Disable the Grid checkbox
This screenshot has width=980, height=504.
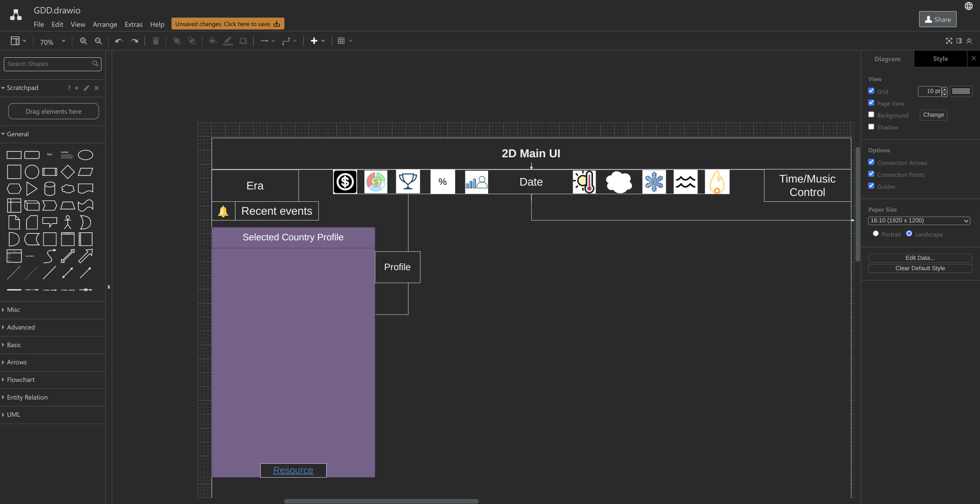[871, 91]
